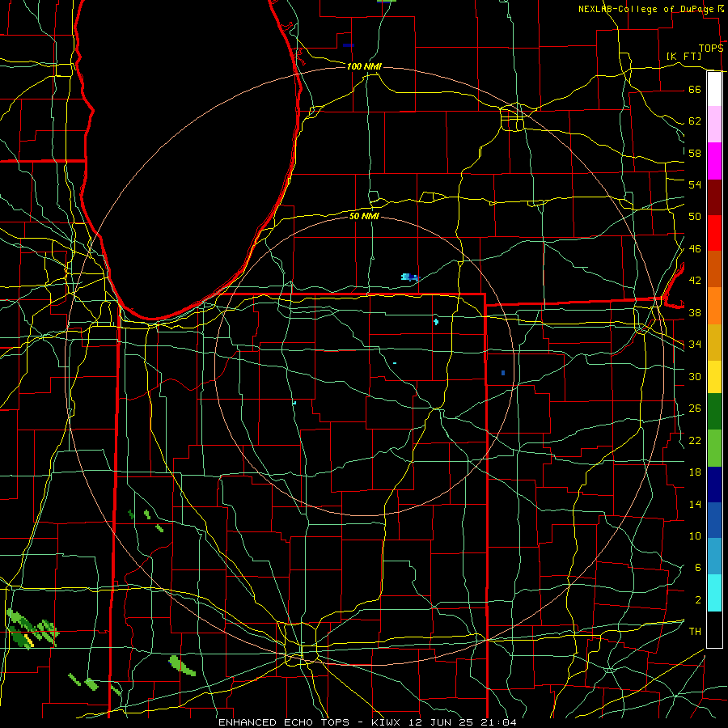Click the bright red band near 50
The image size is (728, 728).
(x=714, y=233)
